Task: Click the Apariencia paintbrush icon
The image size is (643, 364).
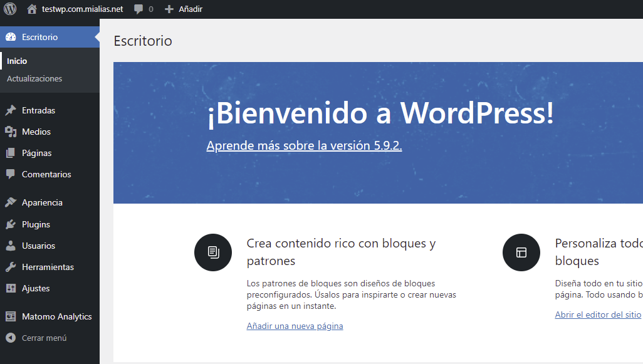Action: [11, 202]
